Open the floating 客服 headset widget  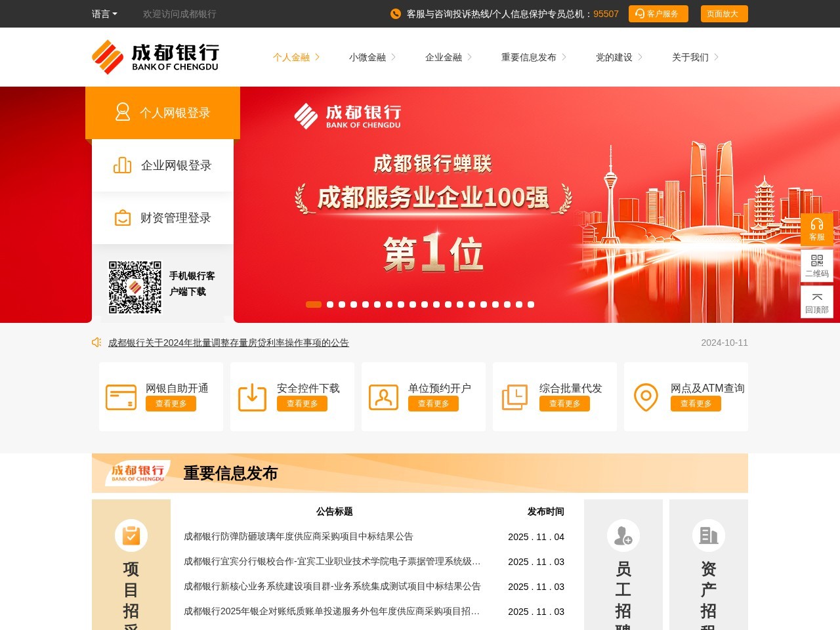pos(817,230)
